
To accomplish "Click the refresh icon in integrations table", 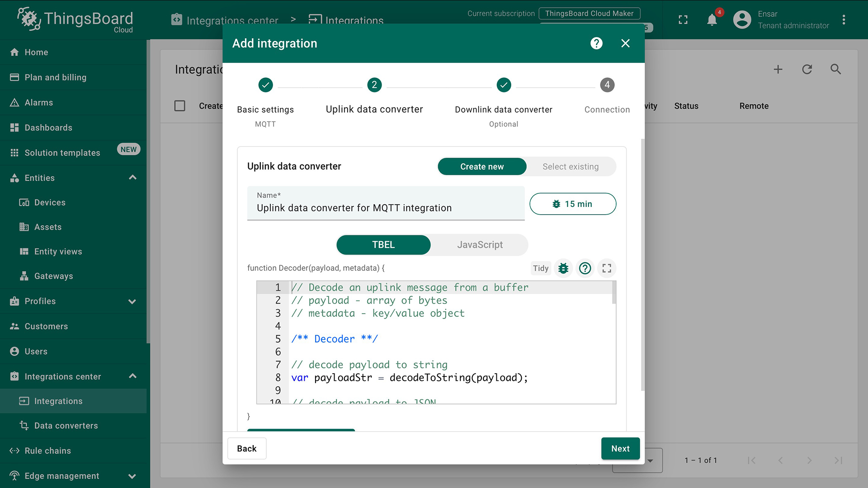I will click(x=807, y=69).
